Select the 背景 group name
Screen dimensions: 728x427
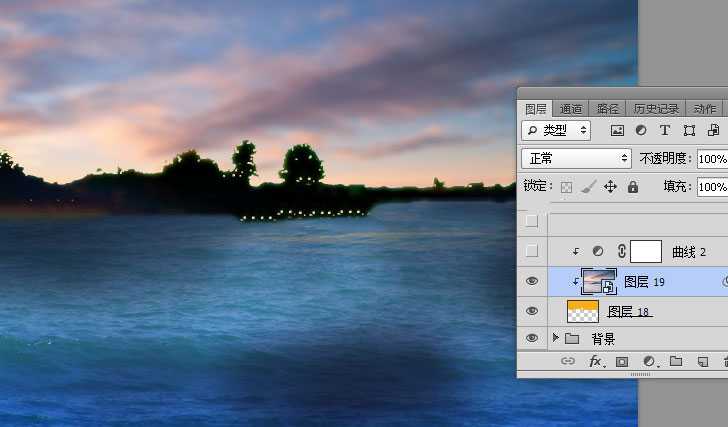click(x=603, y=339)
